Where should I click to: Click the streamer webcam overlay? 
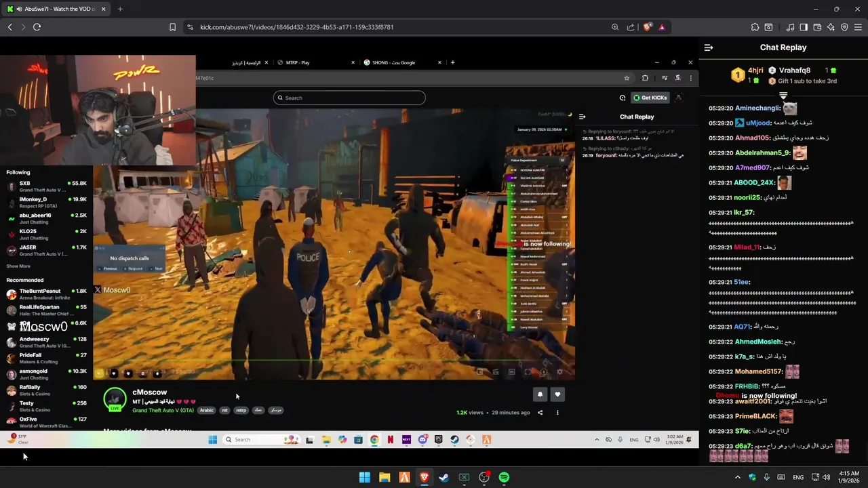click(98, 110)
